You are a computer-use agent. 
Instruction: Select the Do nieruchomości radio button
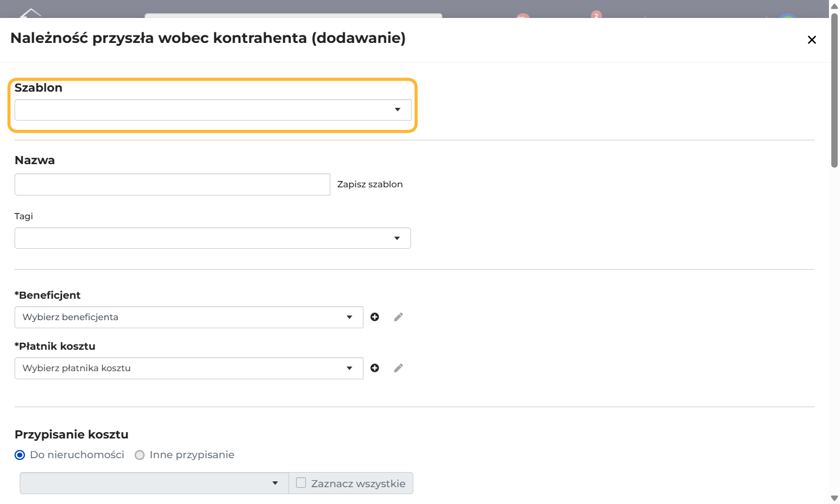click(x=20, y=455)
